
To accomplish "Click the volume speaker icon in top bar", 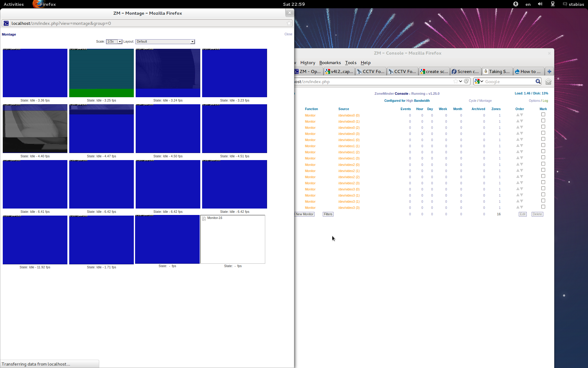I will pyautogui.click(x=540, y=4).
